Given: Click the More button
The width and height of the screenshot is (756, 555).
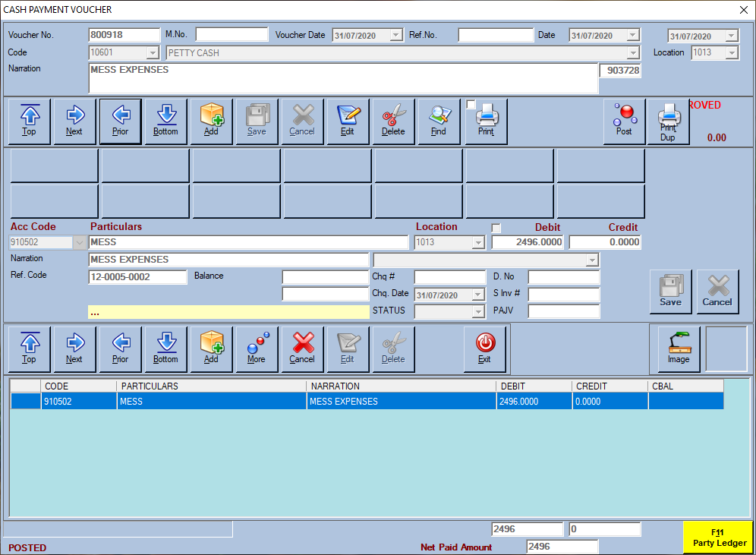Looking at the screenshot, I should tap(257, 349).
